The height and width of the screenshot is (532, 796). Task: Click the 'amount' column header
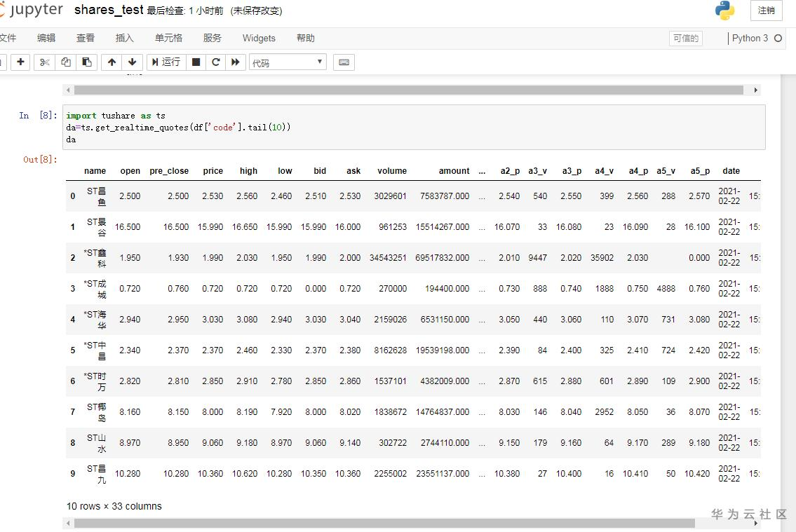click(x=454, y=171)
